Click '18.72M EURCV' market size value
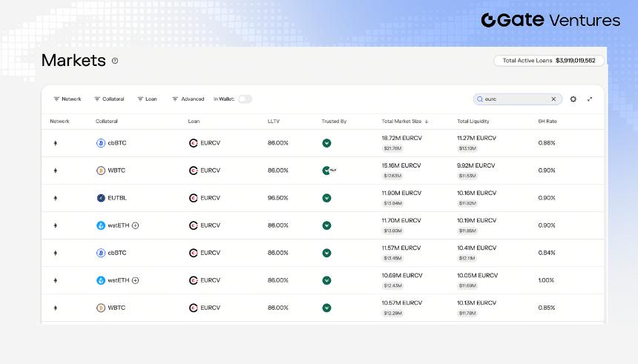Screen dimensions: 638x364 pyautogui.click(x=401, y=138)
